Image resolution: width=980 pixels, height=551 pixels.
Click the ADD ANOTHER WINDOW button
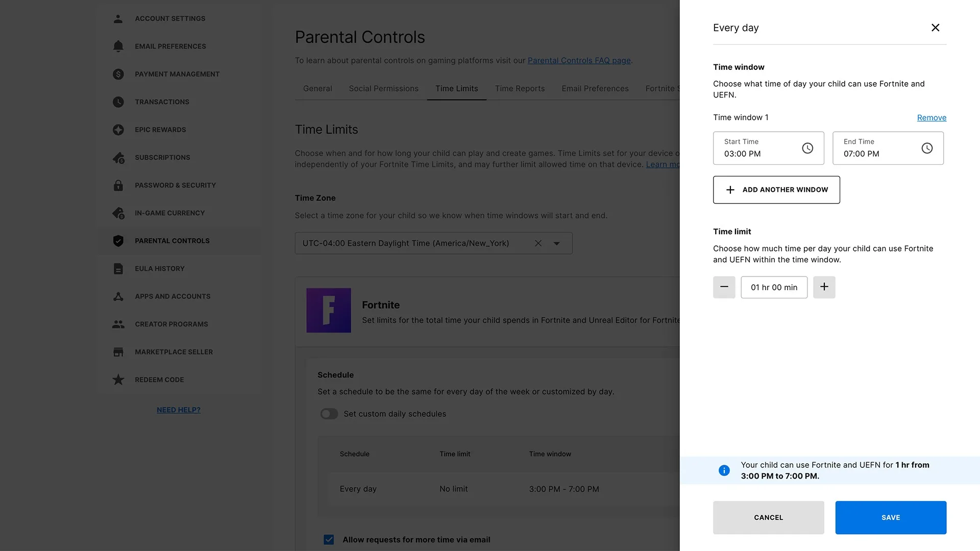776,189
